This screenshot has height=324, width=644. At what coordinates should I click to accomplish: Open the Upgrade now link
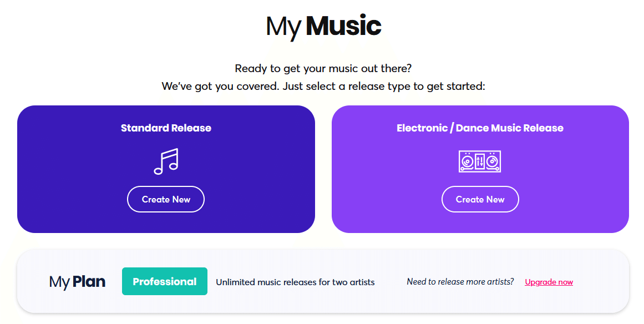pos(549,282)
